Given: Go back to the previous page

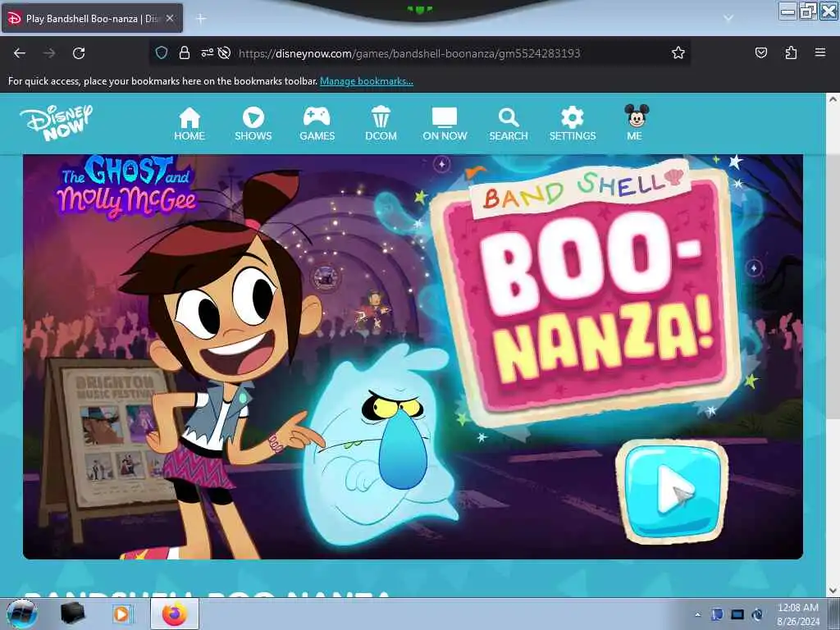Looking at the screenshot, I should pyautogui.click(x=20, y=53).
